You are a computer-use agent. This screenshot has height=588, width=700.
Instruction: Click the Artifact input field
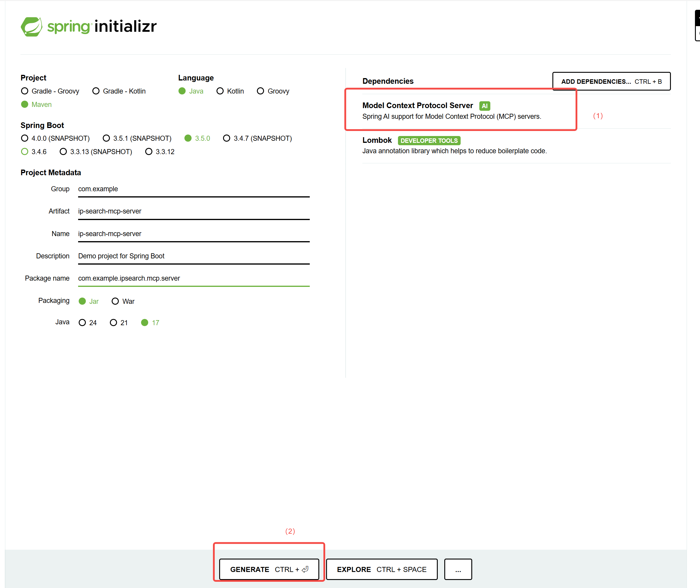194,211
